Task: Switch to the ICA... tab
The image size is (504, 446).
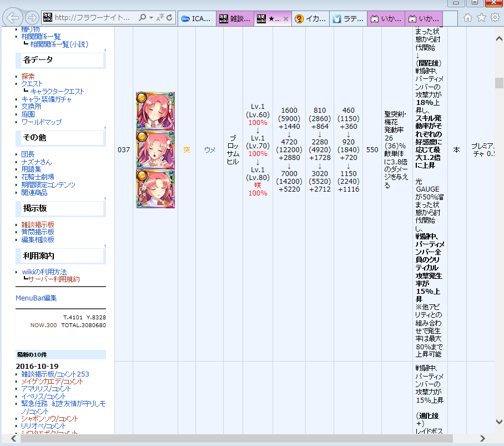Action: coord(196,19)
